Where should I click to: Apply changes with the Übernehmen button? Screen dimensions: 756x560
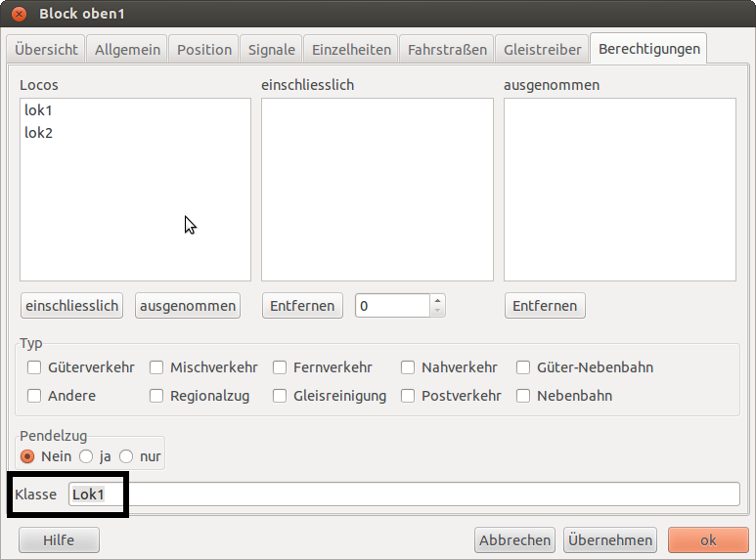click(610, 540)
